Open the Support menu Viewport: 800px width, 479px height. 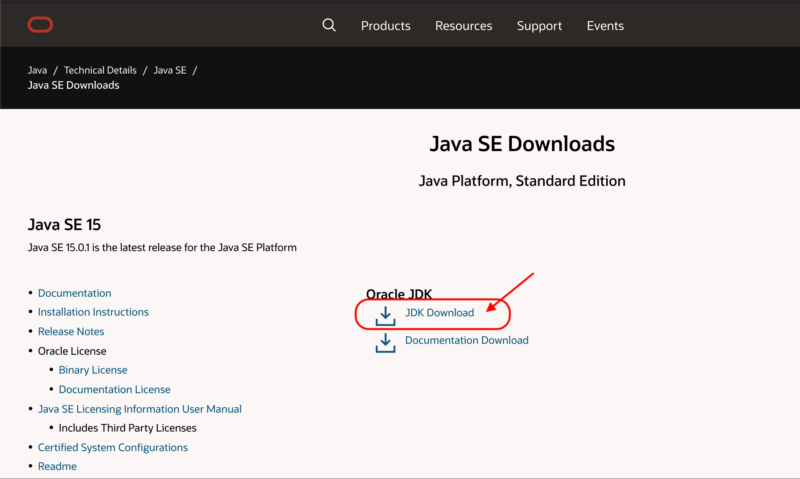click(539, 26)
